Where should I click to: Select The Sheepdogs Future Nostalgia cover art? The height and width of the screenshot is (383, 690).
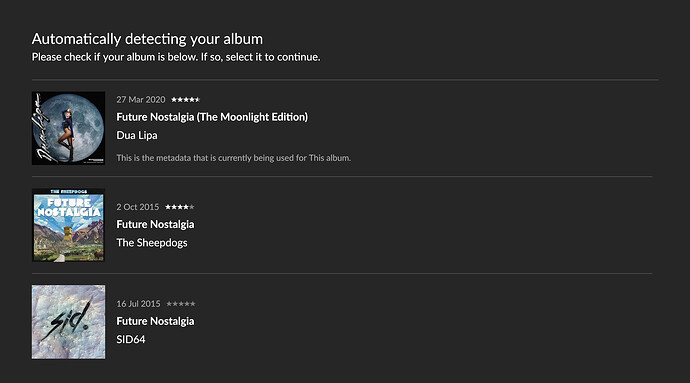68,225
